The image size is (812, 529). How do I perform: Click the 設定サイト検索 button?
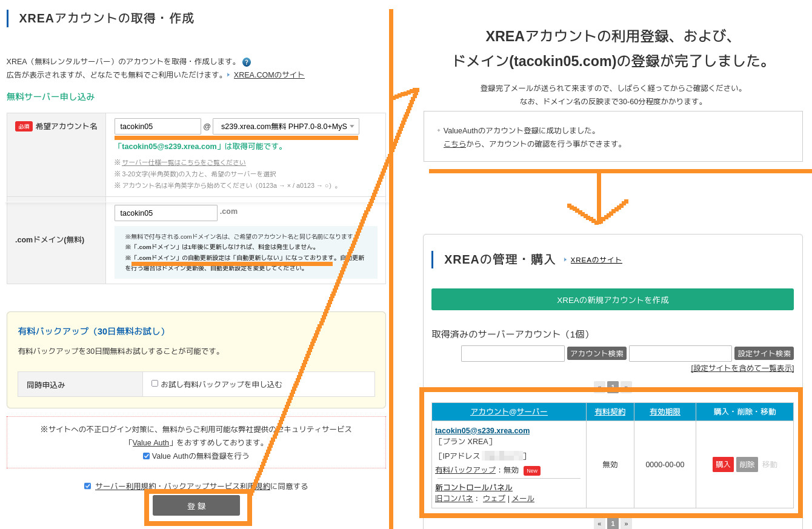coord(764,353)
